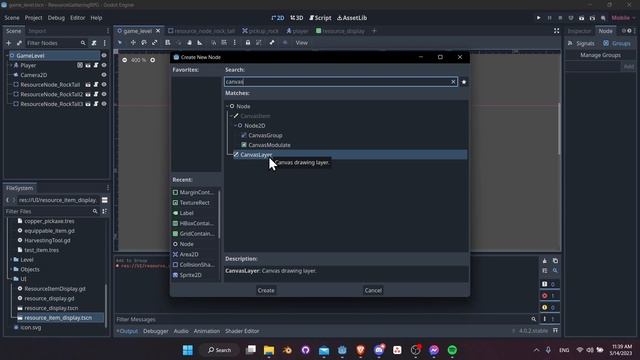
Task: Open the Scene menu
Action: tap(12, 18)
